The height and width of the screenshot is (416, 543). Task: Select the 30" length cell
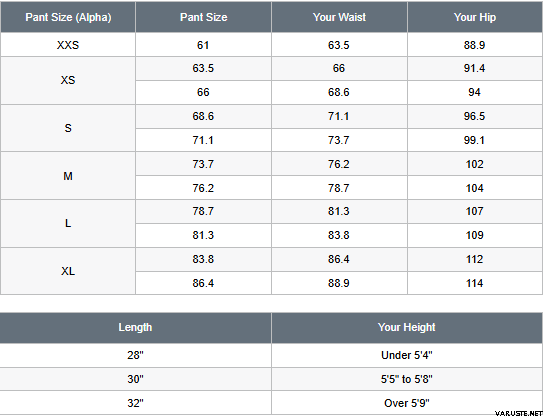(x=135, y=379)
